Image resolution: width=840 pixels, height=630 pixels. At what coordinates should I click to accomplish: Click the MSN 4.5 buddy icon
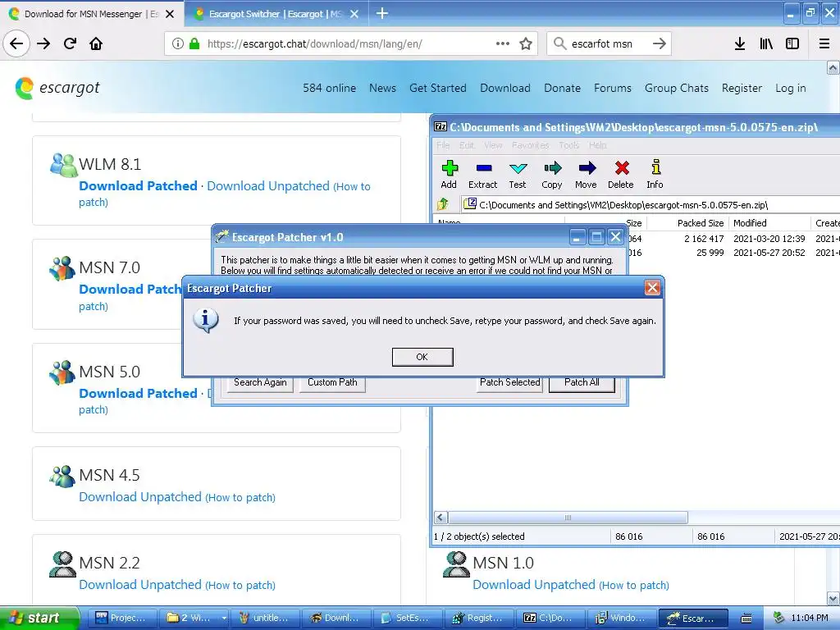tap(62, 476)
